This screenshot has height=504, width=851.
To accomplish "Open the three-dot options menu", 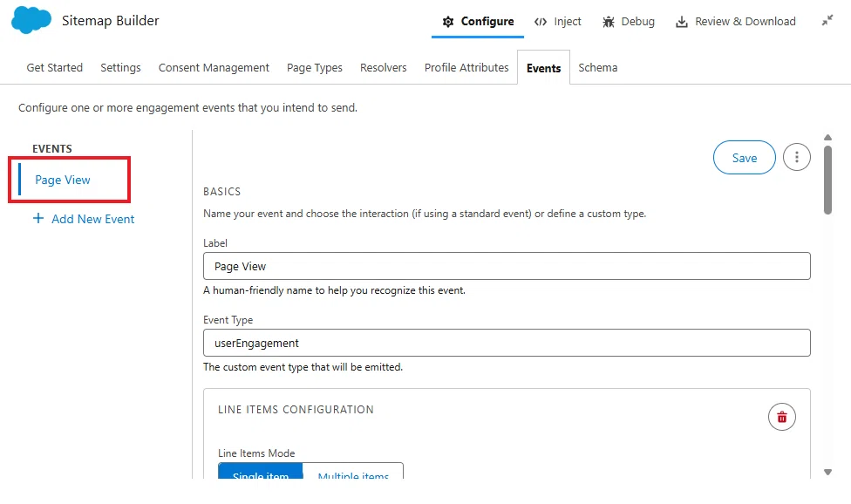I will point(797,157).
